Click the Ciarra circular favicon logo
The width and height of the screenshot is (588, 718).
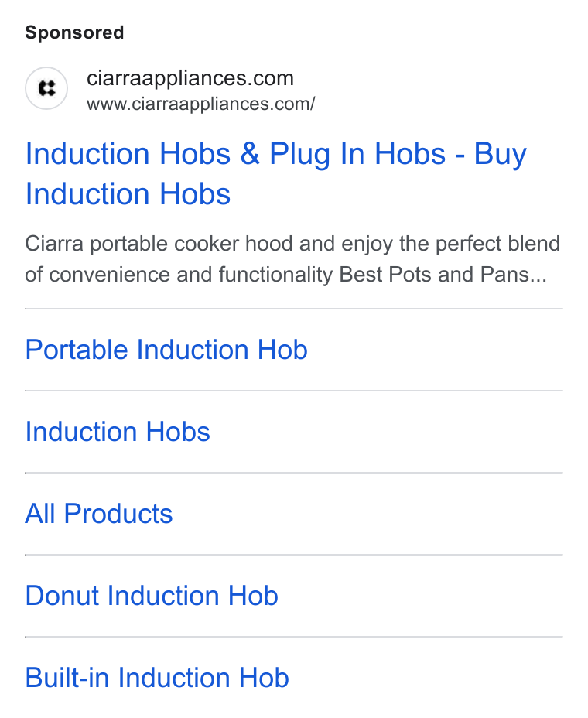pos(46,88)
